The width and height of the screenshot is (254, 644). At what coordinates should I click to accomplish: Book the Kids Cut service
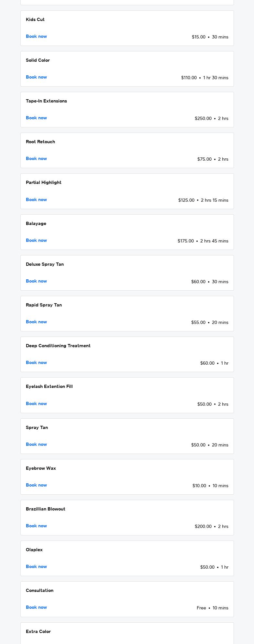(x=36, y=37)
